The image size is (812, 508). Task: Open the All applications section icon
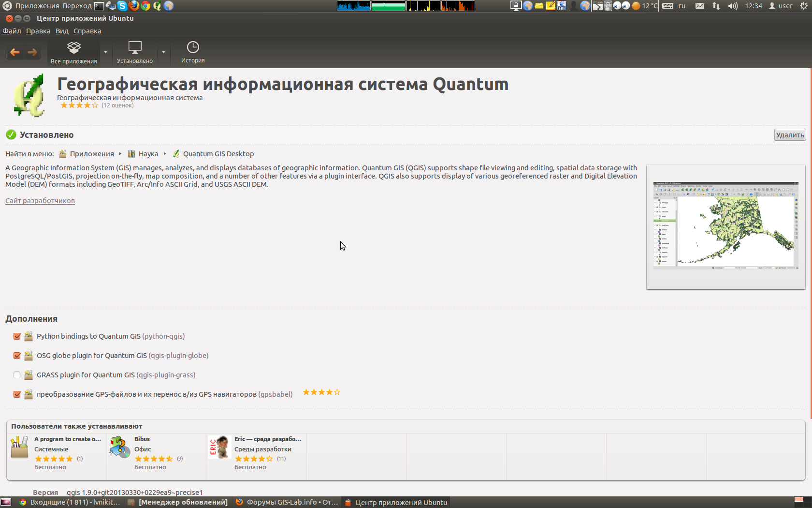click(x=73, y=48)
